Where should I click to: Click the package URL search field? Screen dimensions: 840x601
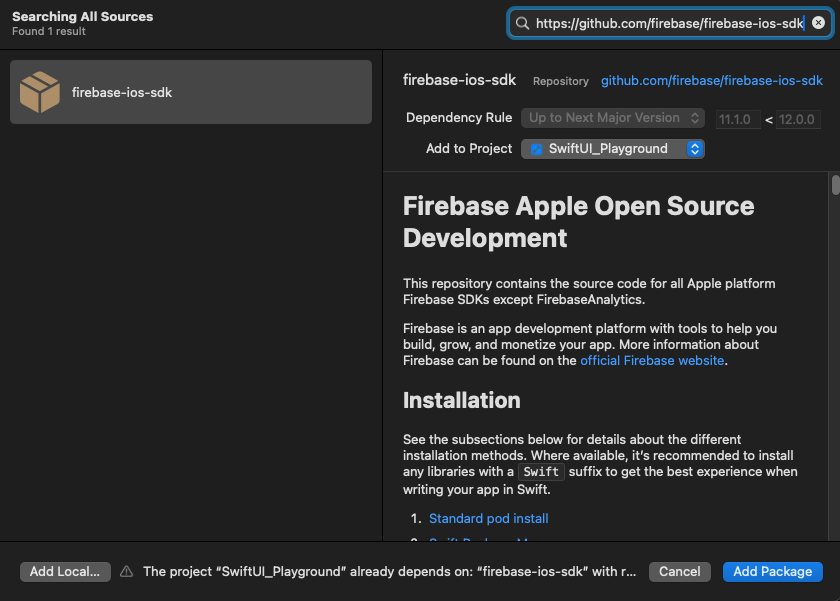coord(670,23)
